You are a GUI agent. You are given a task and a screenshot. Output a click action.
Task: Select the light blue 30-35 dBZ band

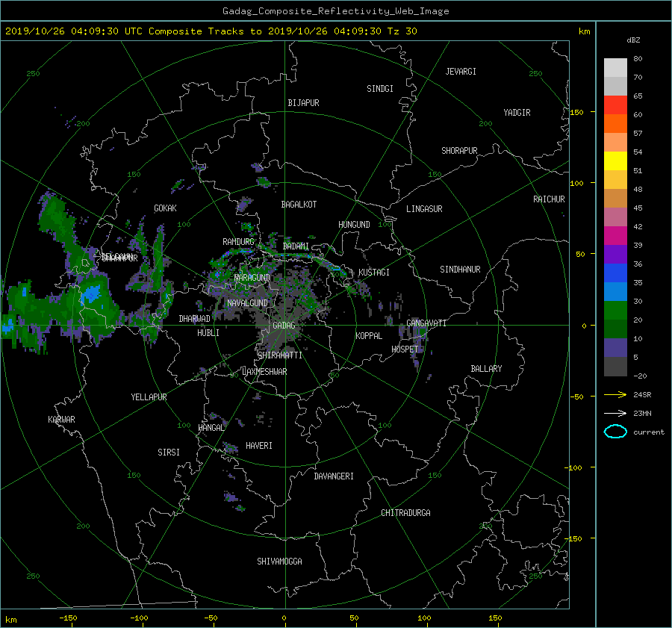coord(615,292)
